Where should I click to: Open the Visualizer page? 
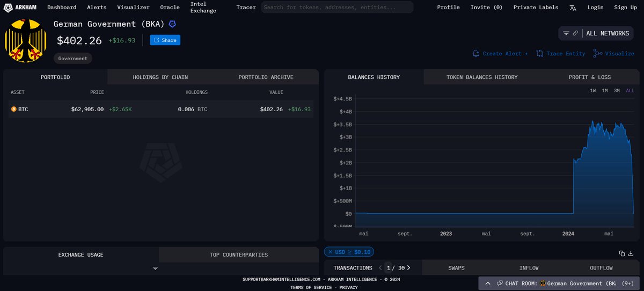(133, 8)
